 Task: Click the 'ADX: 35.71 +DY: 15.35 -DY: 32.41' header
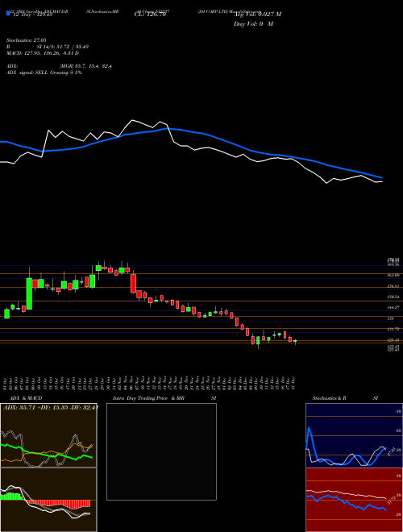(50, 407)
